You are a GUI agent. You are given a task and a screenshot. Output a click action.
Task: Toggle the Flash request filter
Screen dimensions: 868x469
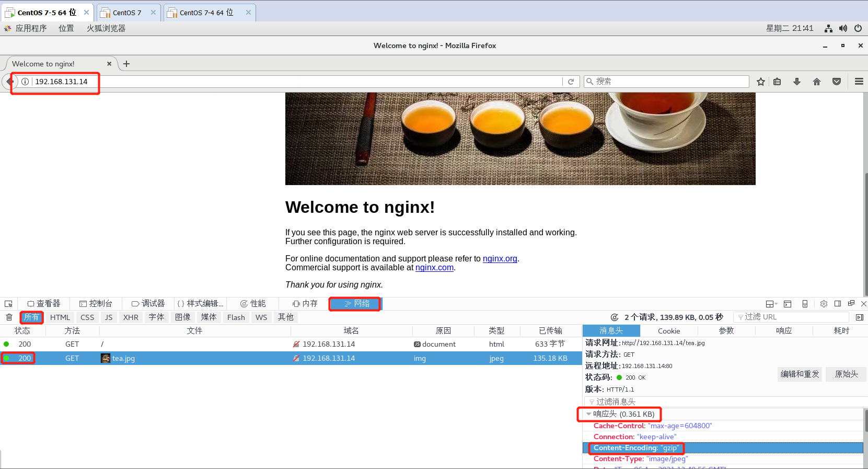(236, 317)
